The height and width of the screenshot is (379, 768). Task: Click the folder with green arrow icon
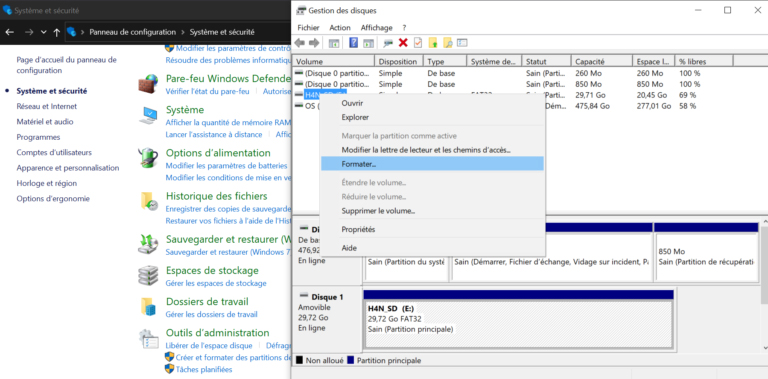click(x=432, y=43)
